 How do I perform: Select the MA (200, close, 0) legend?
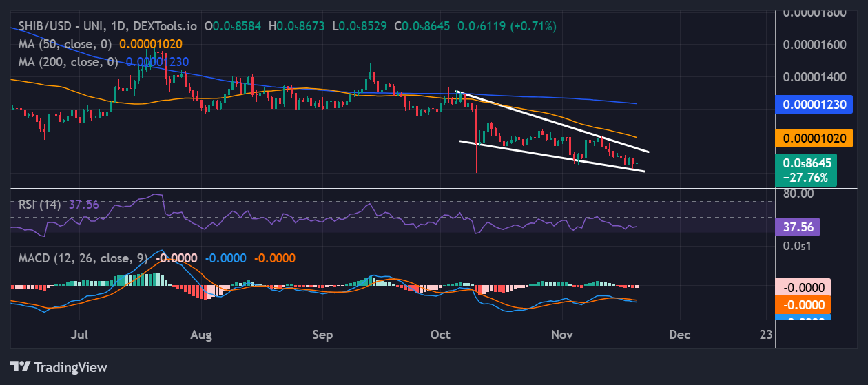pos(70,62)
